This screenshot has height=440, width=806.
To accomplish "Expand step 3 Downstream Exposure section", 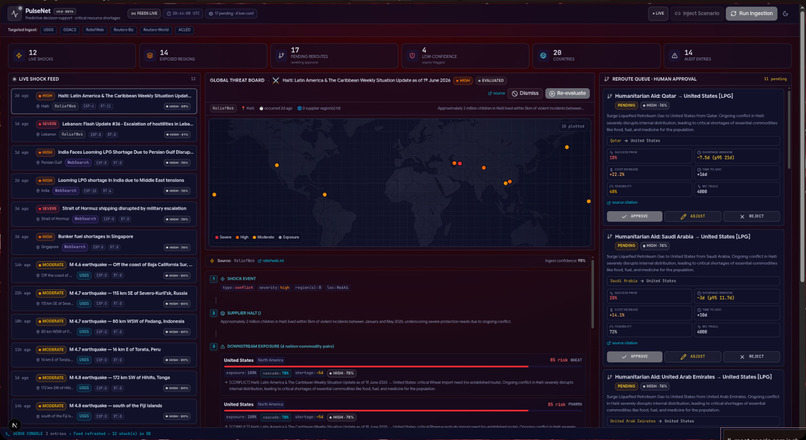I will pyautogui.click(x=213, y=346).
